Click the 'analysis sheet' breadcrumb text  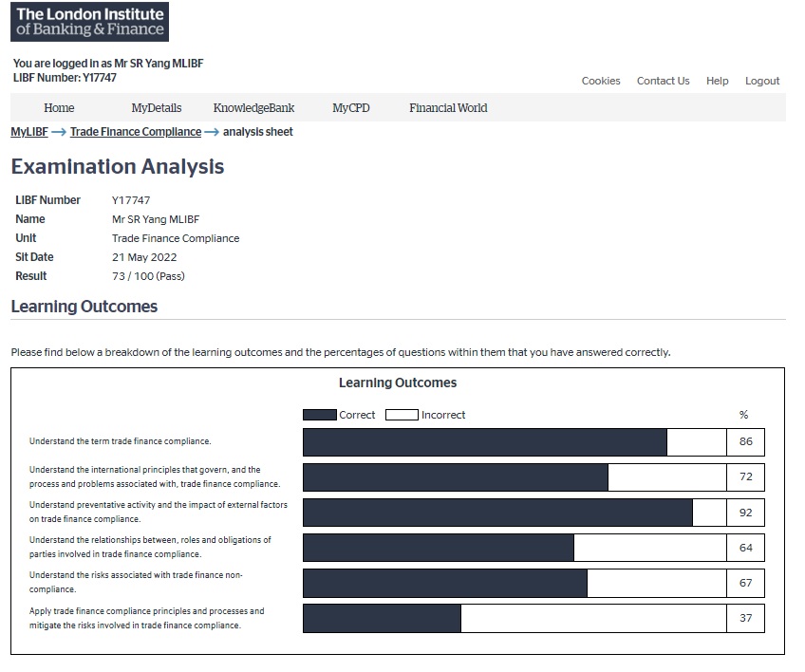(x=257, y=132)
